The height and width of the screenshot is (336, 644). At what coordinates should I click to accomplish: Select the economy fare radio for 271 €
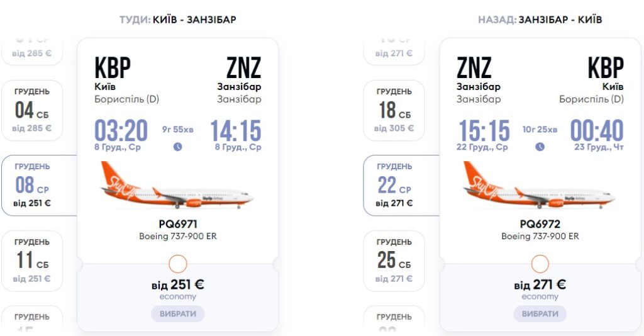(x=540, y=264)
